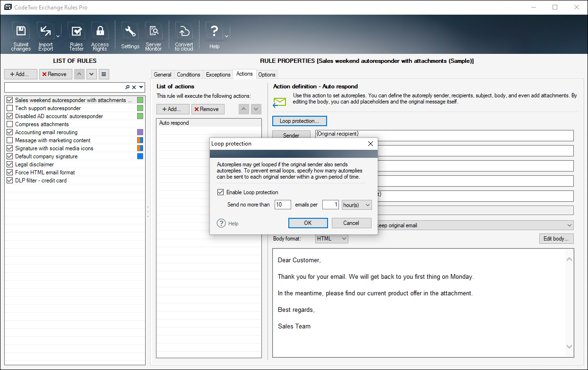Image resolution: width=588 pixels, height=370 pixels.
Task: Click the move action up arrow
Action: coord(244,109)
